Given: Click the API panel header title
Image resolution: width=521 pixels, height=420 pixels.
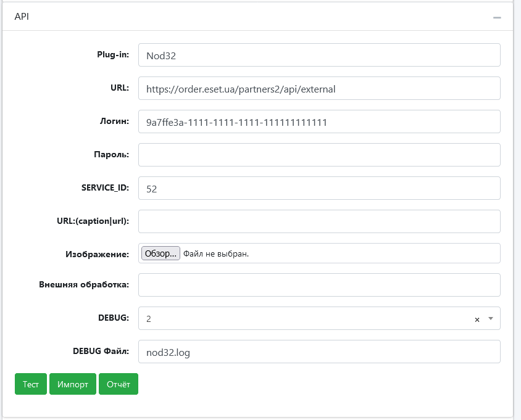Looking at the screenshot, I should tap(22, 16).
